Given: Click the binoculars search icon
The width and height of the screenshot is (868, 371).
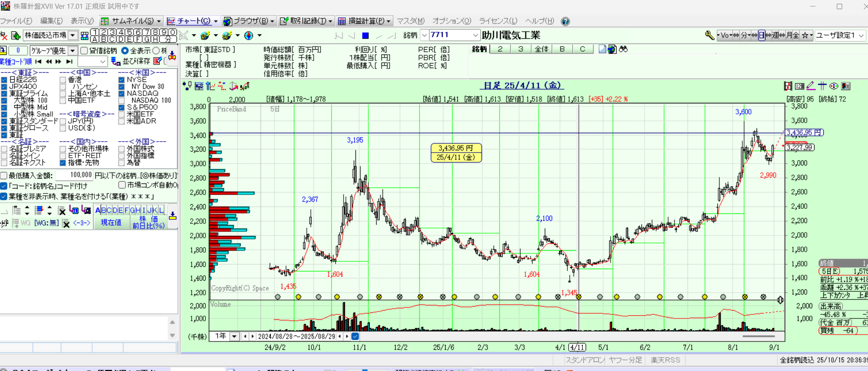Looking at the screenshot, I should coord(623,49).
